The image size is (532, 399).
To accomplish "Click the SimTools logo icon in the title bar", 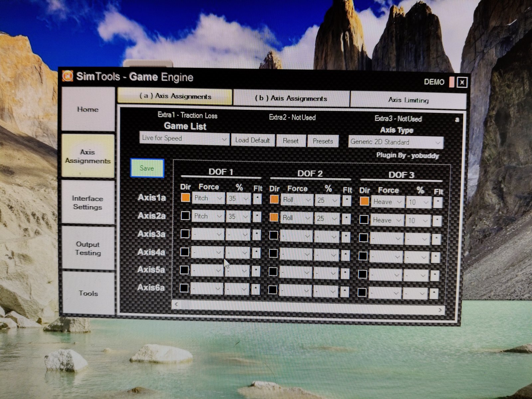I will [x=68, y=76].
